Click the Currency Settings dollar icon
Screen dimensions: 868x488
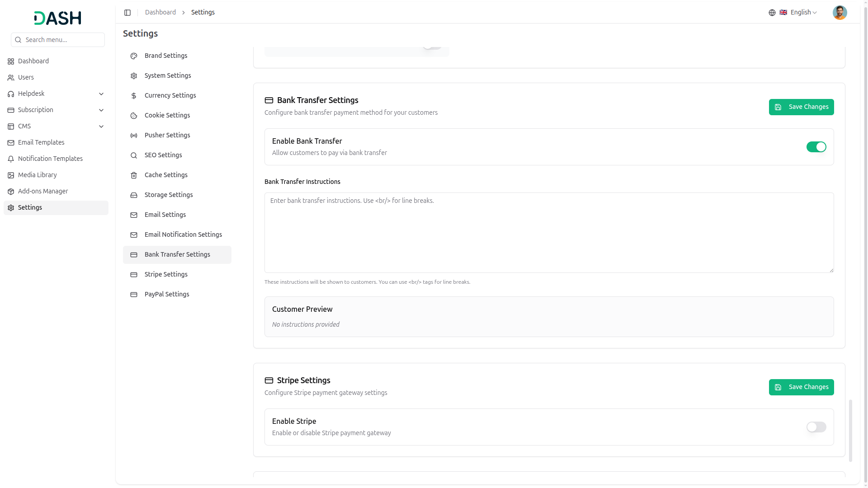tap(134, 96)
